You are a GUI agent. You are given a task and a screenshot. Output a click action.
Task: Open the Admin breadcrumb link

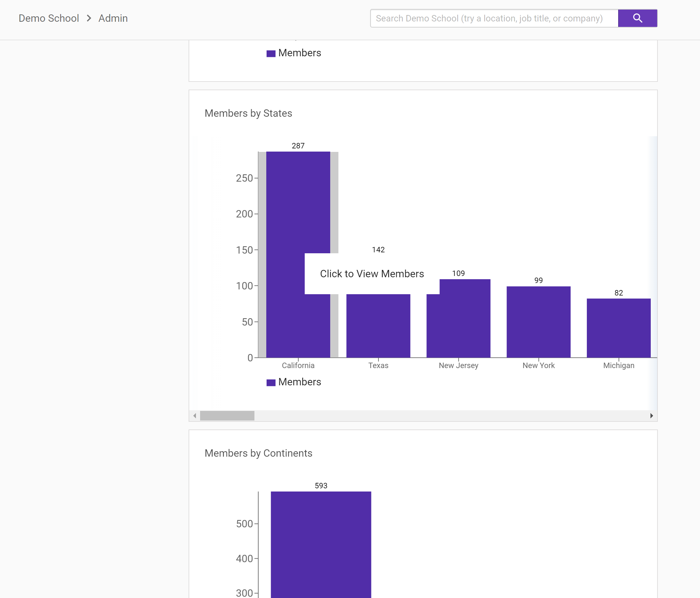point(113,18)
